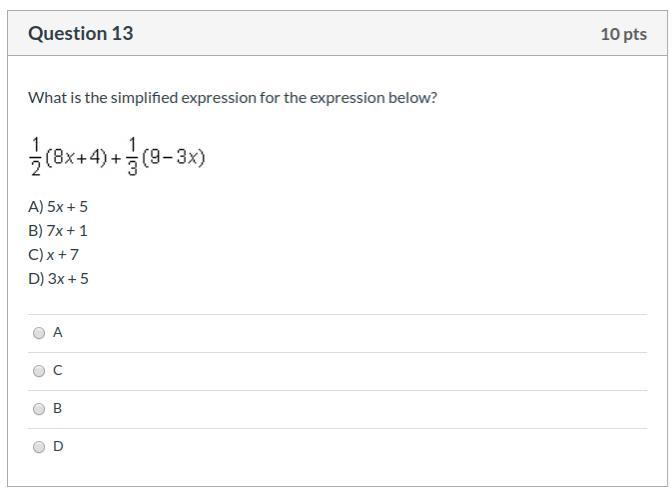
Task: Click the "Question 13" heading
Action: [81, 33]
